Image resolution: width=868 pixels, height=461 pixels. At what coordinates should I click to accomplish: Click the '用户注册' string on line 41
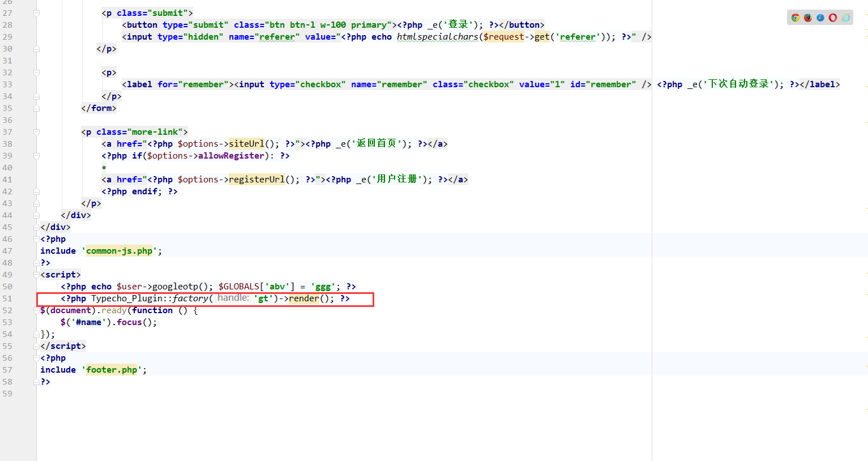396,179
